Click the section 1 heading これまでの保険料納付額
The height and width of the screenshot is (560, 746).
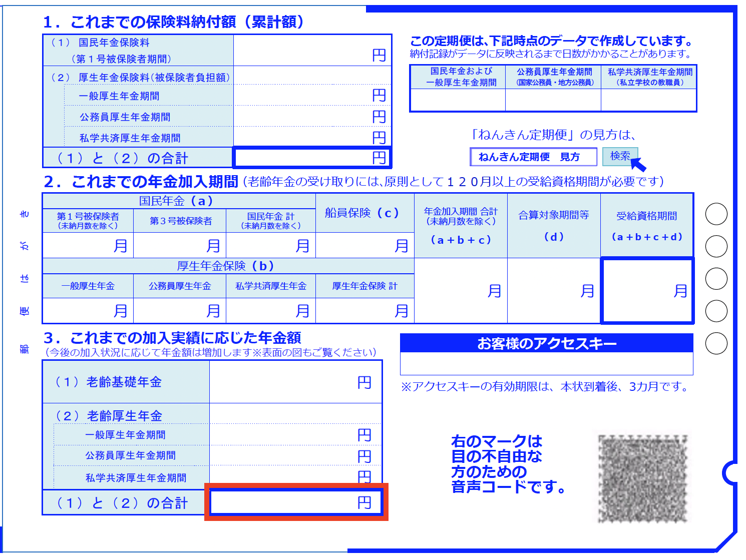tap(174, 22)
